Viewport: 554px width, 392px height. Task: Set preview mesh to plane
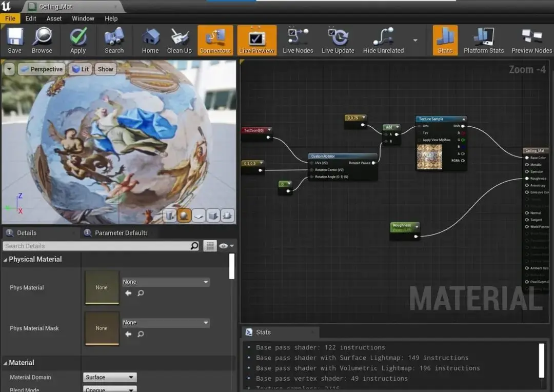tap(199, 215)
